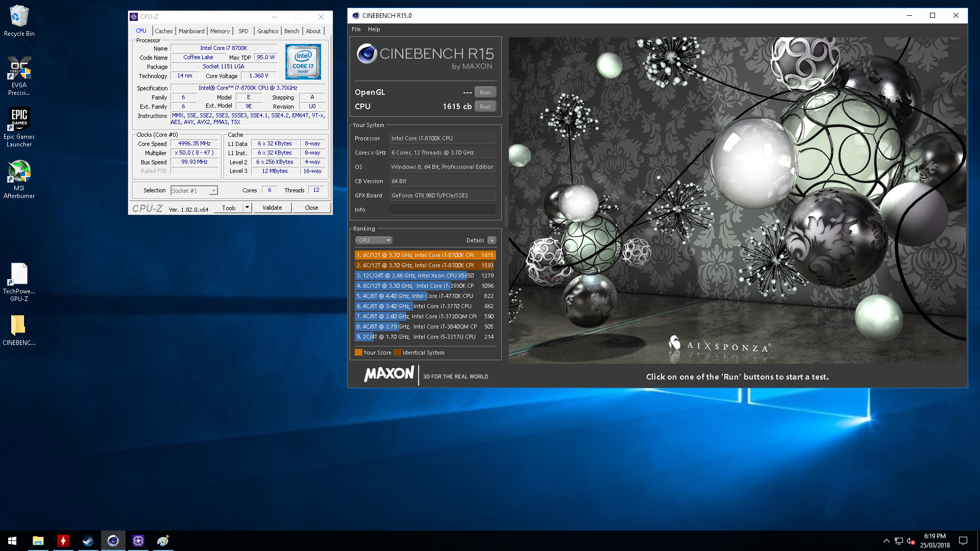This screenshot has height=551, width=980.
Task: Click the Validate button in CPU-Z
Action: click(272, 208)
